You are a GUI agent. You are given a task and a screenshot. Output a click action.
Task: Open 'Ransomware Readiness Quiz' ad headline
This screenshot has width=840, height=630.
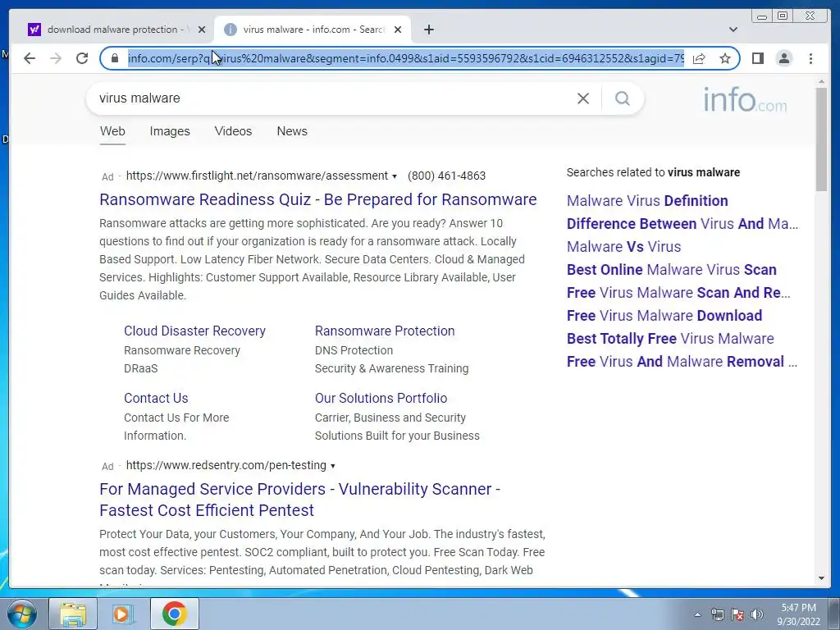coord(317,199)
